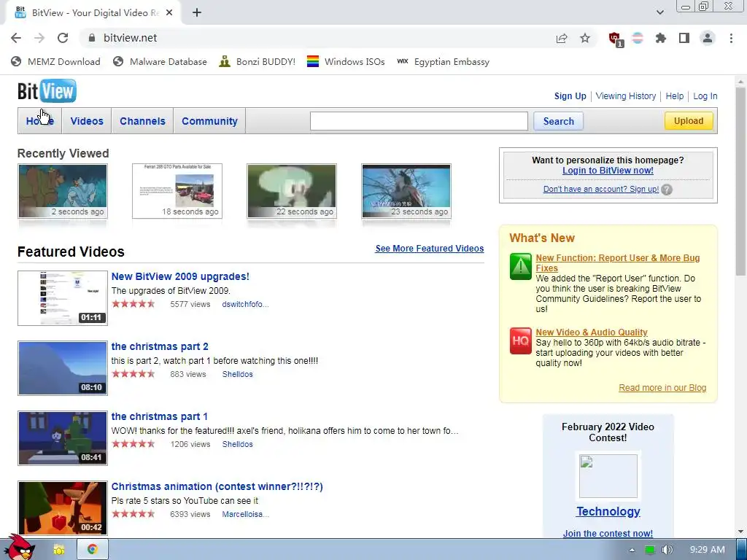
Task: Go back with browser back arrow
Action: 16,38
